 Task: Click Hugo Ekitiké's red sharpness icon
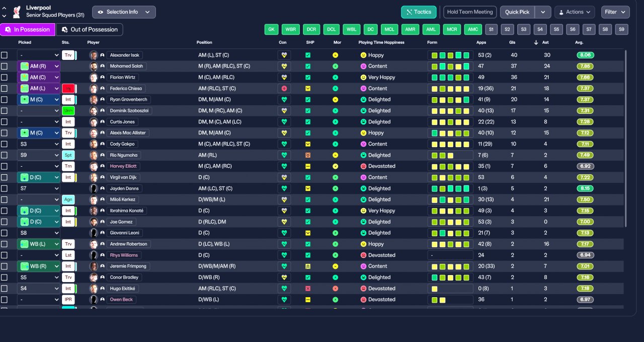308,289
